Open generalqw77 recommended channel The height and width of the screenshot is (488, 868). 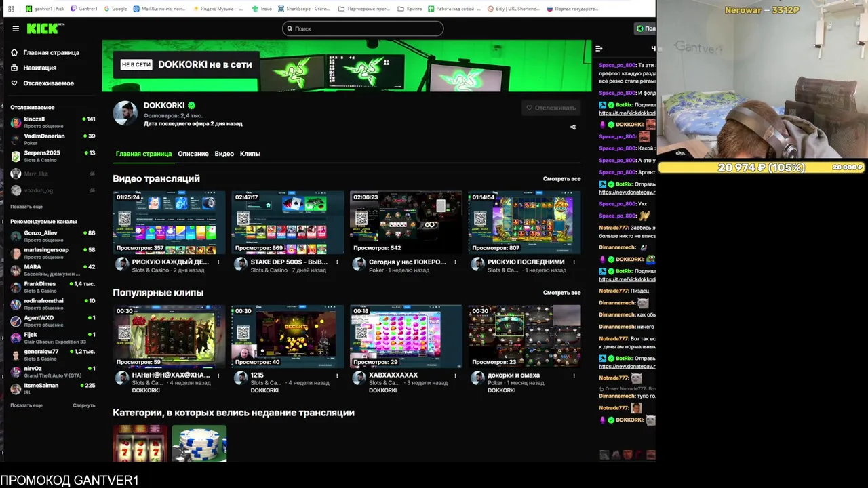[x=53, y=354]
